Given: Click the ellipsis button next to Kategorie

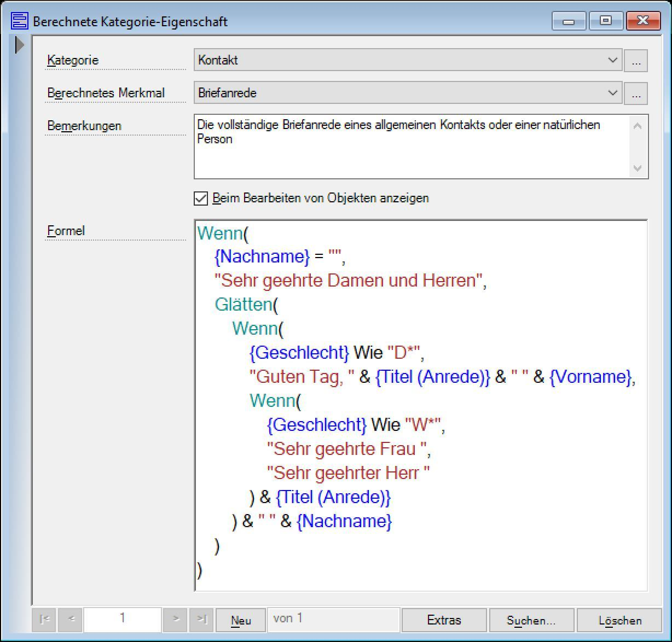Looking at the screenshot, I should click(636, 61).
